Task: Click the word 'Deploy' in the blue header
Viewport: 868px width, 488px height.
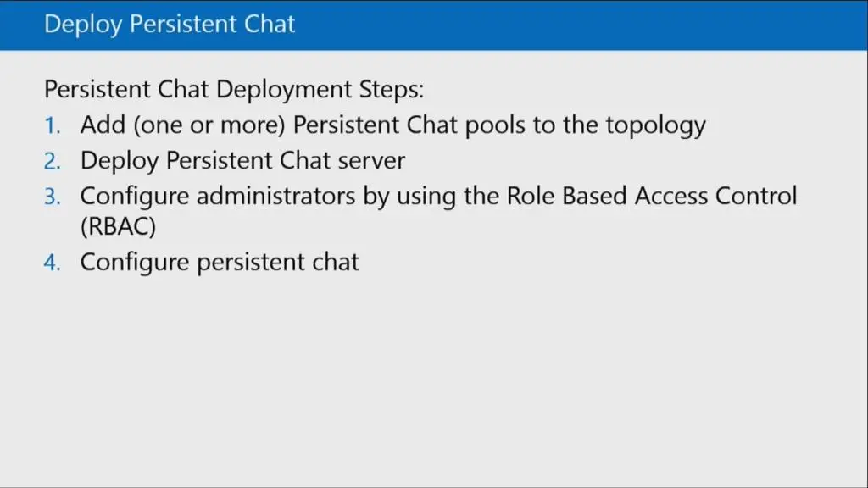Action: click(84, 25)
